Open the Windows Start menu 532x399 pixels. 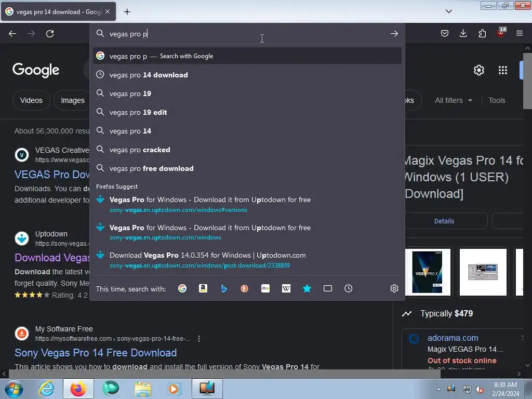14,389
